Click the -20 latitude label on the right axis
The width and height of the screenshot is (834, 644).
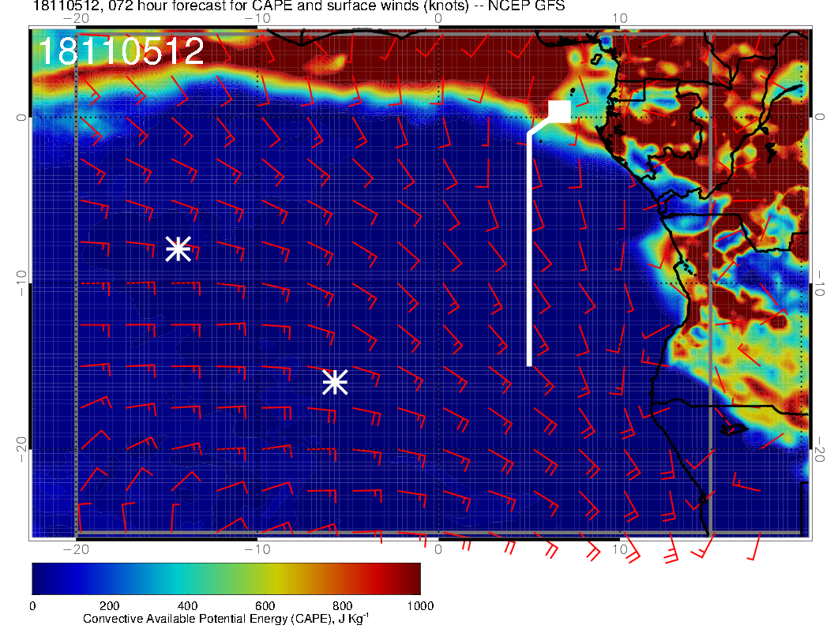point(823,449)
